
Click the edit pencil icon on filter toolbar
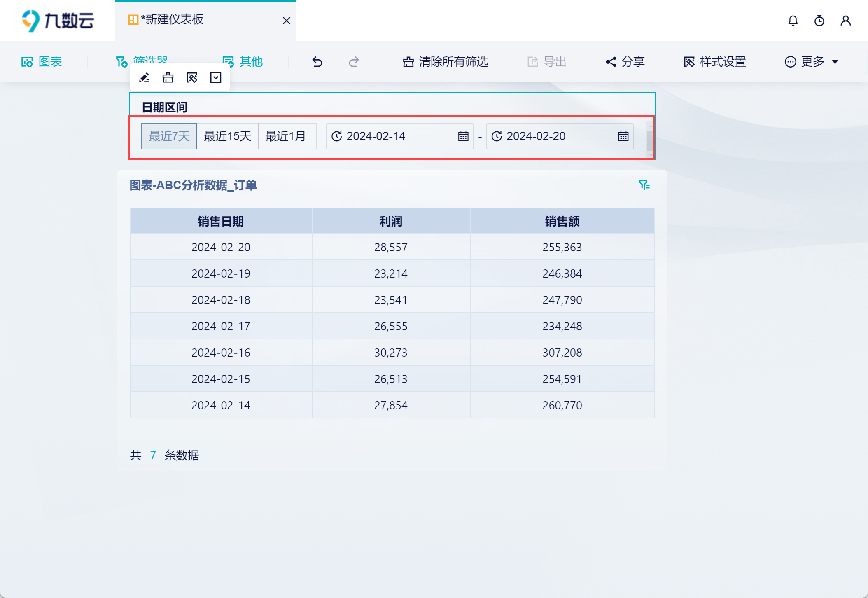(x=144, y=77)
